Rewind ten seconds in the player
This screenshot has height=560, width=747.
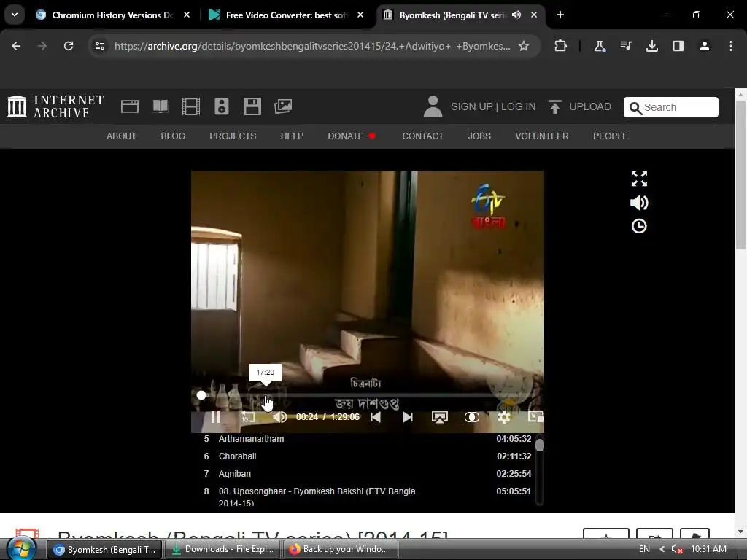[248, 417]
